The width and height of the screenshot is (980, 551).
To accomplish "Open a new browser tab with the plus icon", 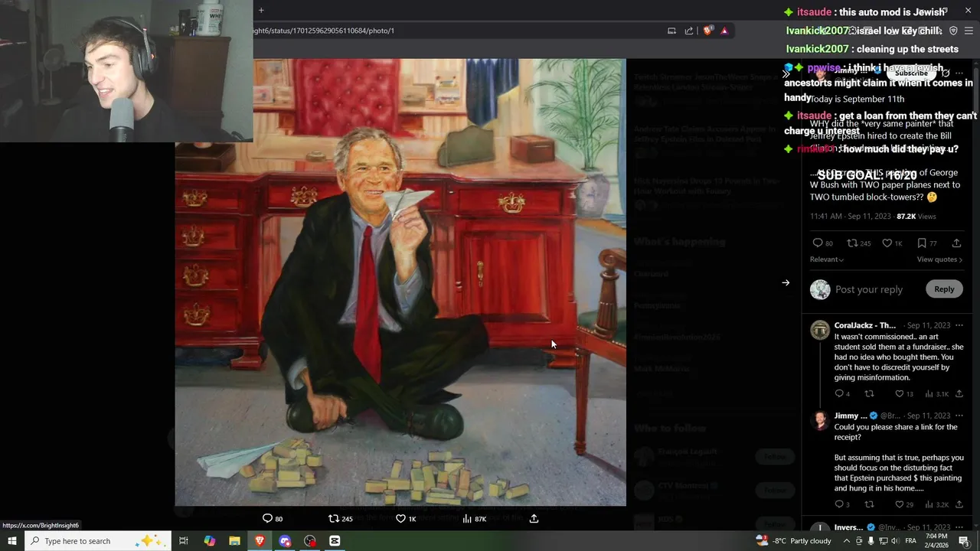I will tap(261, 10).
